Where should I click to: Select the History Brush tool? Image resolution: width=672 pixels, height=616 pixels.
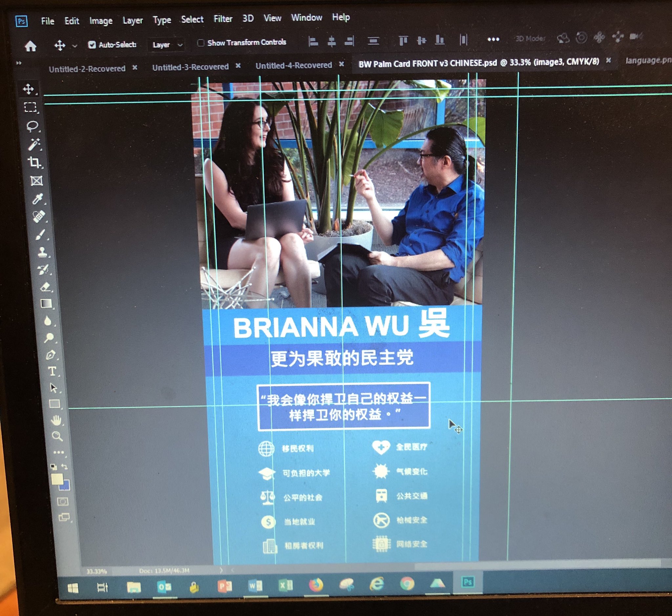43,269
